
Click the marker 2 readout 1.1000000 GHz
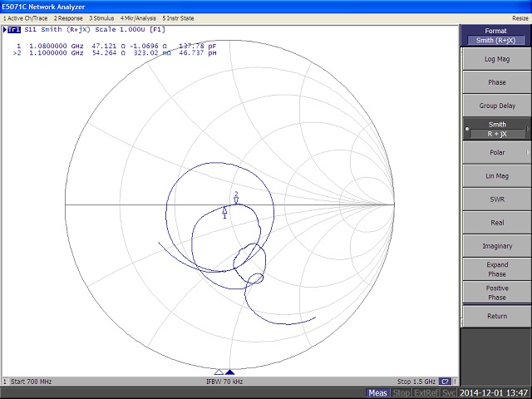(56, 53)
